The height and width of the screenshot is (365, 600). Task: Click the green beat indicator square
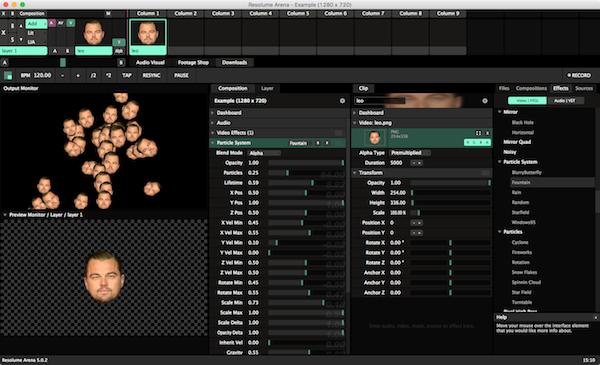point(8,76)
